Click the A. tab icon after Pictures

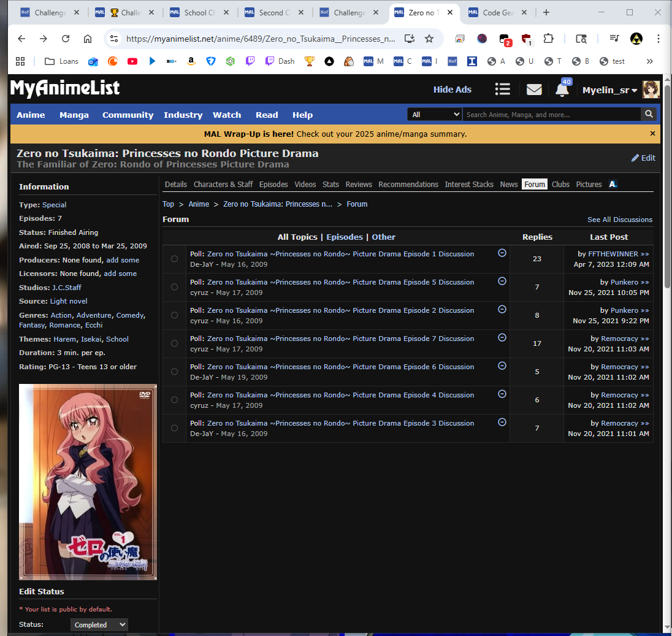coord(613,184)
